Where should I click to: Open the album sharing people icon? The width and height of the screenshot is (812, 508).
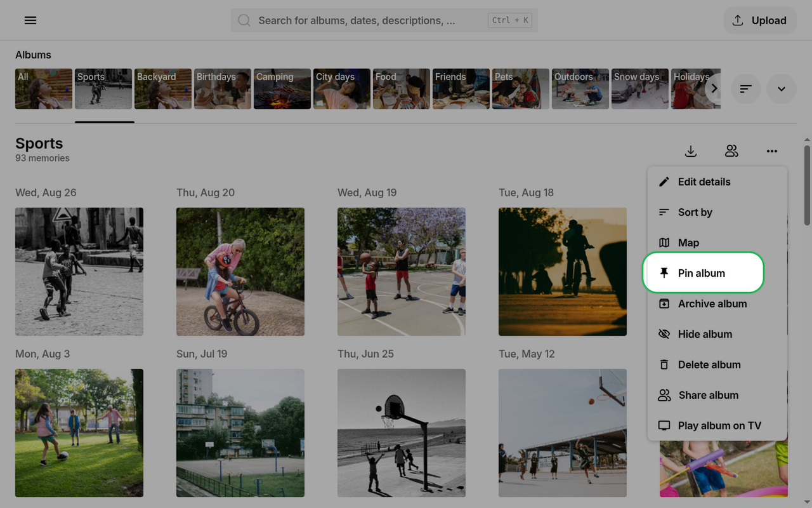(x=731, y=151)
